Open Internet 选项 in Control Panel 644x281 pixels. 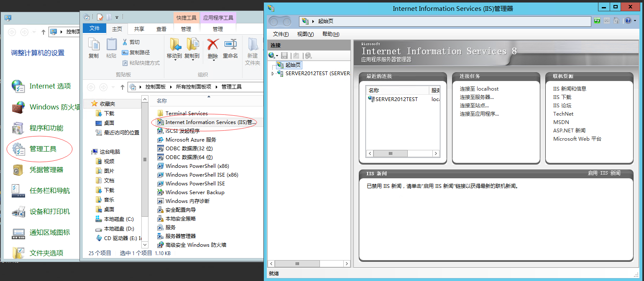[x=50, y=86]
